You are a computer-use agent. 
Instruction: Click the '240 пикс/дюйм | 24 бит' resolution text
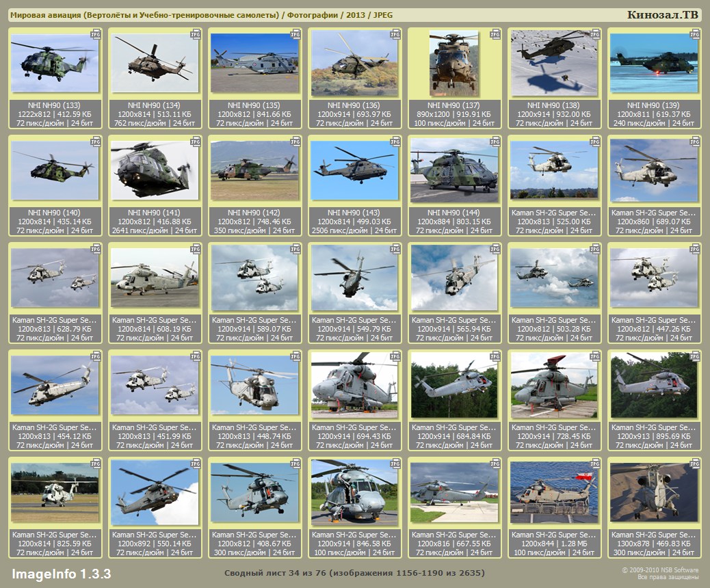click(x=654, y=123)
